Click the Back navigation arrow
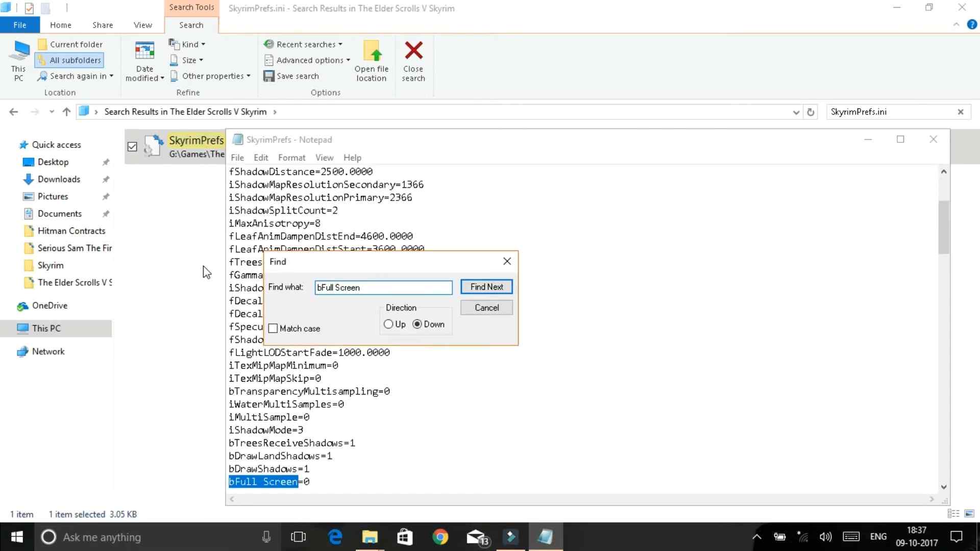The height and width of the screenshot is (551, 980). 13,112
